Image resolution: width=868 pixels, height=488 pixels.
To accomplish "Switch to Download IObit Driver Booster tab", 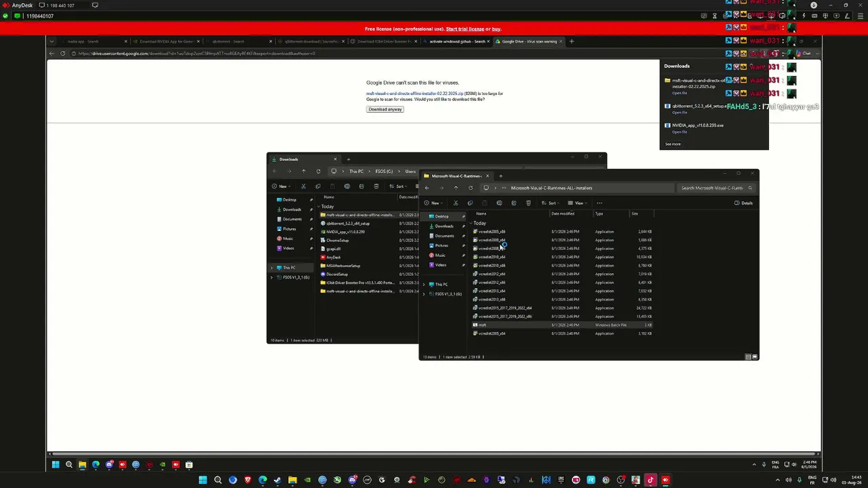I will click(383, 41).
